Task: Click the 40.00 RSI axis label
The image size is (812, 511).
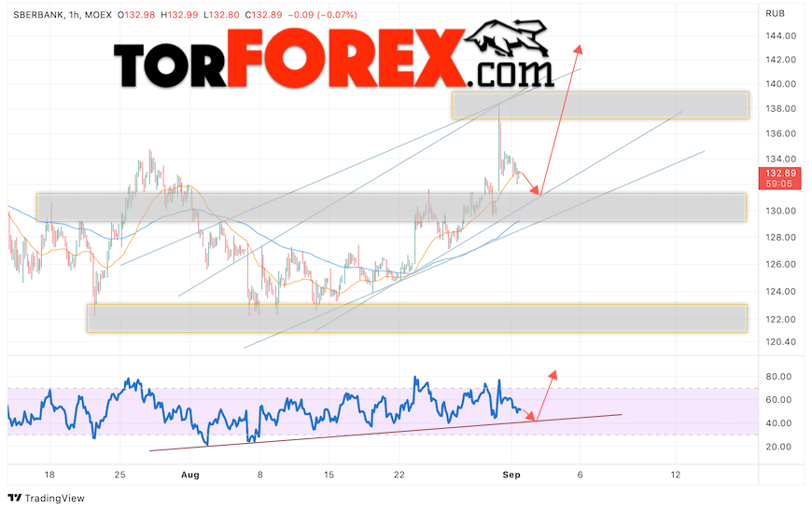Action: click(778, 423)
